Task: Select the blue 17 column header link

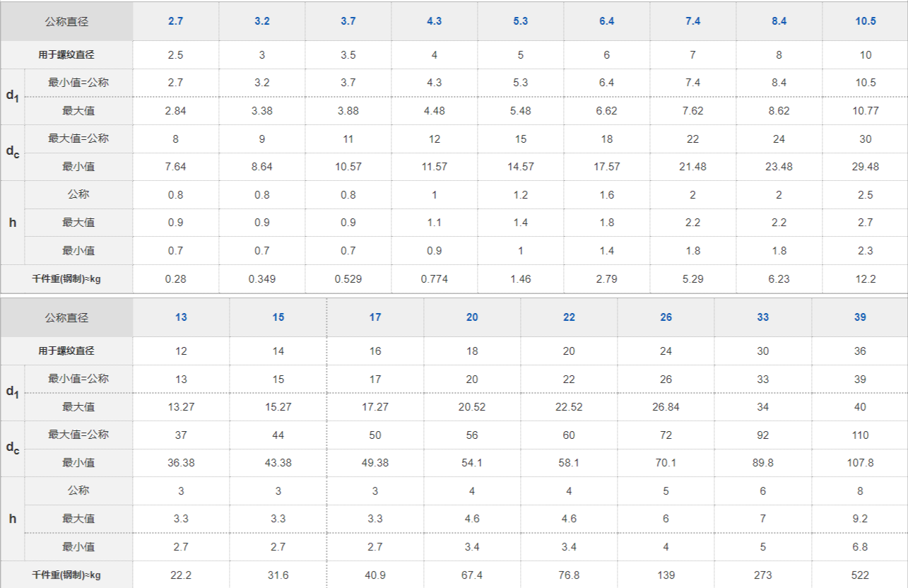Action: pos(375,317)
